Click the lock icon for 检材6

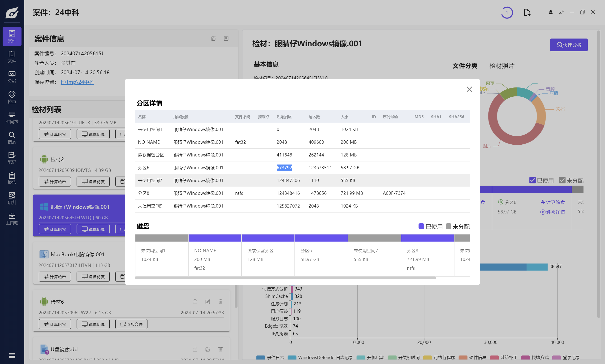point(195,302)
